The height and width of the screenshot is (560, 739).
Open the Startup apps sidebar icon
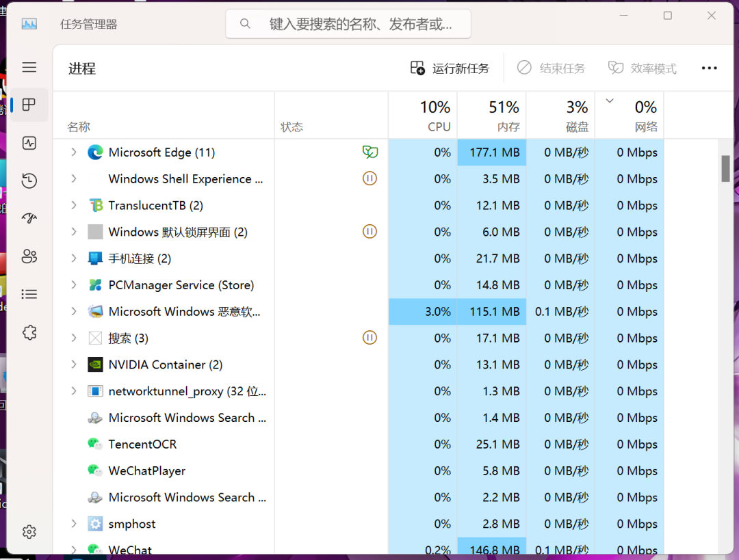pyautogui.click(x=29, y=218)
